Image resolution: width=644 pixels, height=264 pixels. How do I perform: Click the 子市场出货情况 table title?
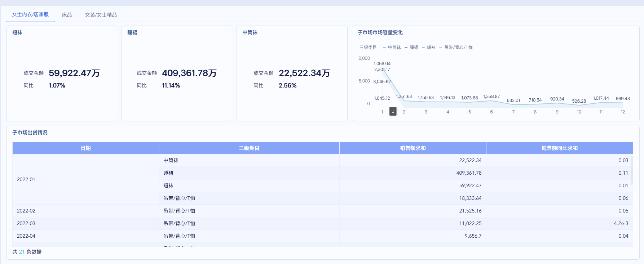pos(30,133)
